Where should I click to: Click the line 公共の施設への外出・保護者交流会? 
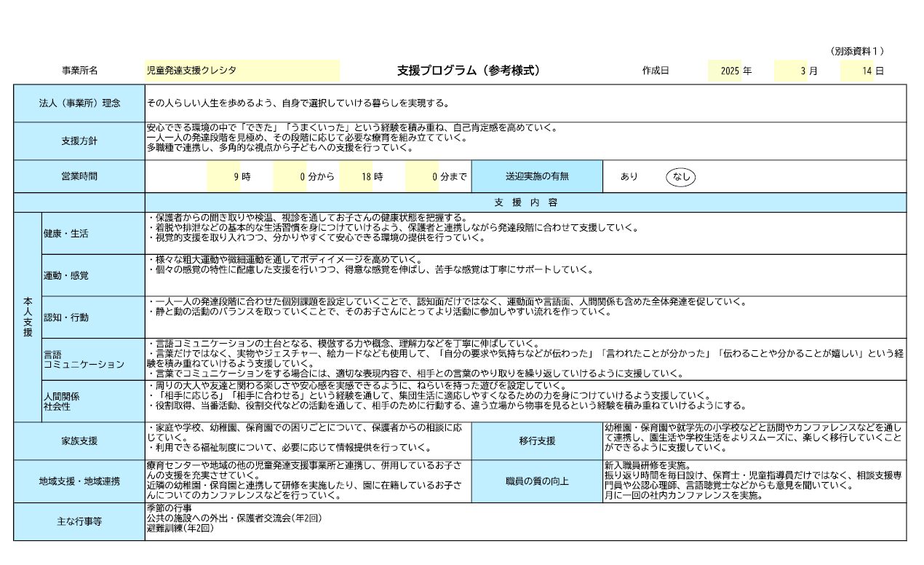(234, 518)
